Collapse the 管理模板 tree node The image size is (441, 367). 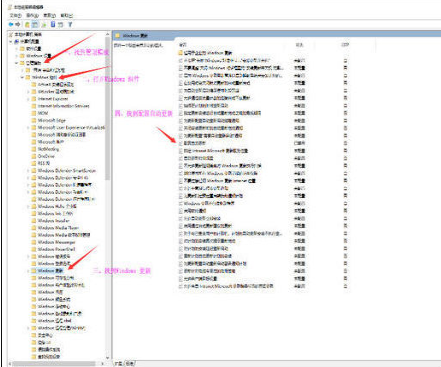[16, 63]
